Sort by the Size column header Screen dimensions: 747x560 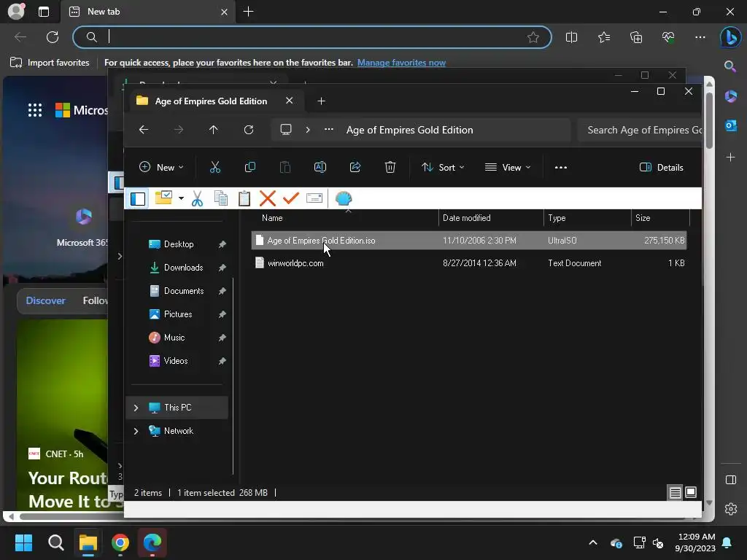[x=659, y=218]
